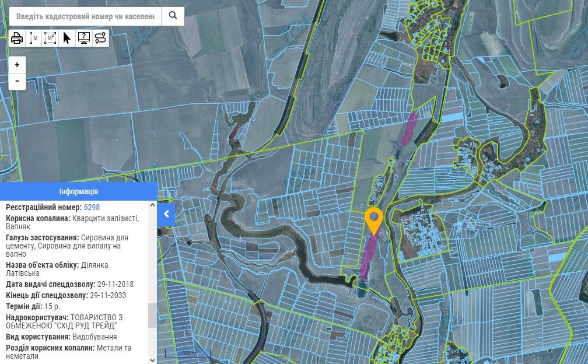The image size is (588, 364).
Task: Activate the arrow pointer select tool
Action: coord(66,38)
